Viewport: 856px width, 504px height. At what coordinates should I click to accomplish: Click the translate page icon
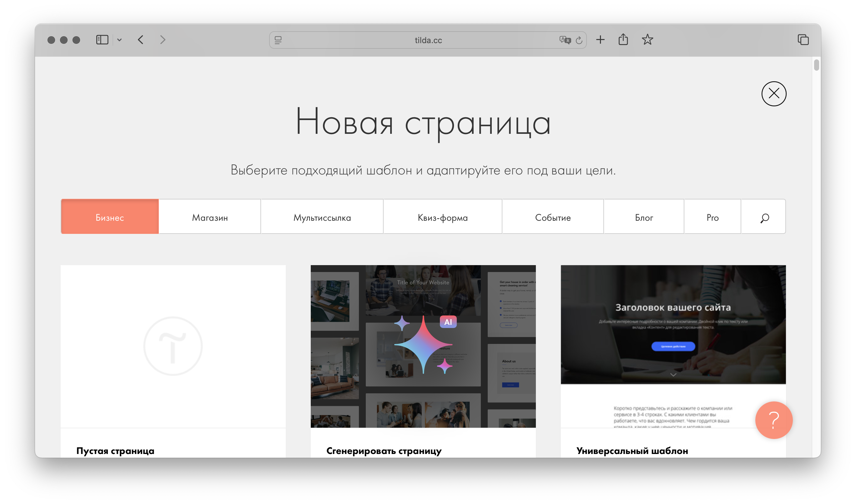tap(565, 40)
